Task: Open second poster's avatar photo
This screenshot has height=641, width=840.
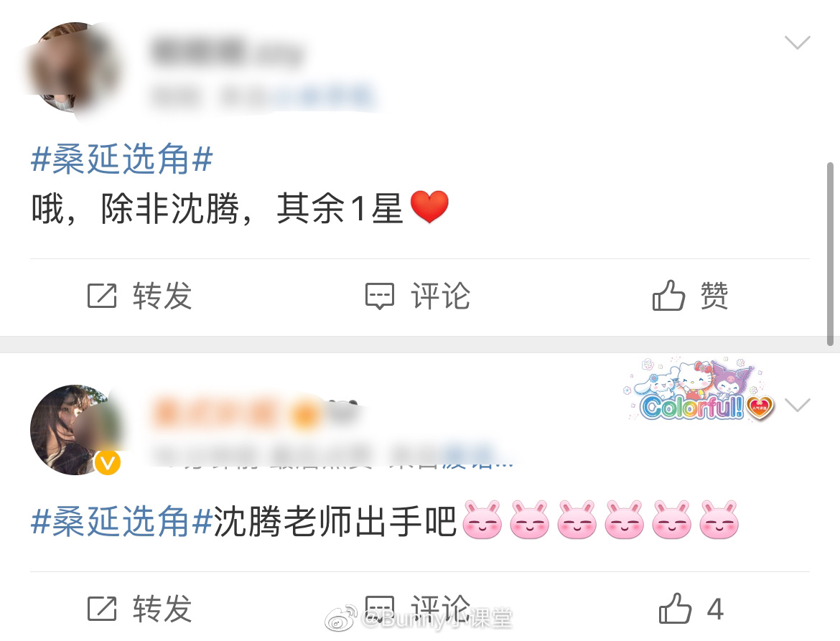Action: [x=75, y=430]
